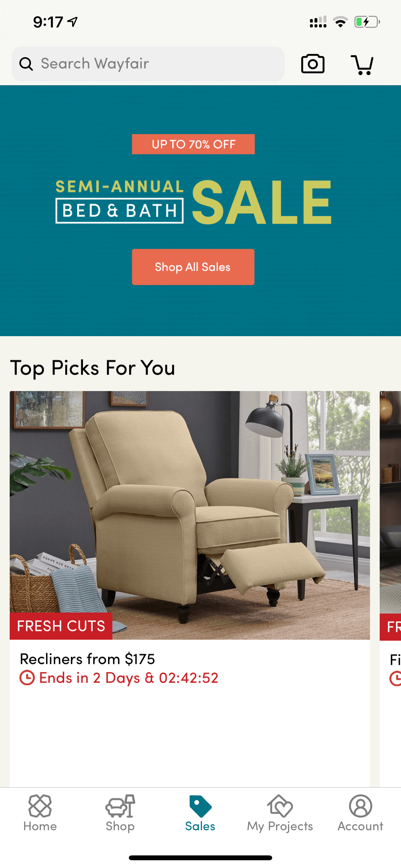Select the Sales tag icon
Screen dimensions: 401x868
pyautogui.click(x=200, y=806)
